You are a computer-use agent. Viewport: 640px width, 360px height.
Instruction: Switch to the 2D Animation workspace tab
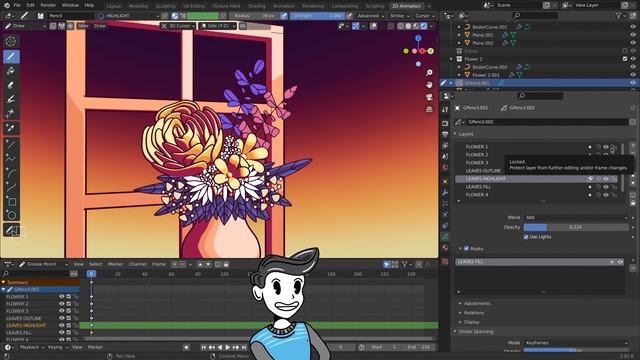(x=406, y=6)
